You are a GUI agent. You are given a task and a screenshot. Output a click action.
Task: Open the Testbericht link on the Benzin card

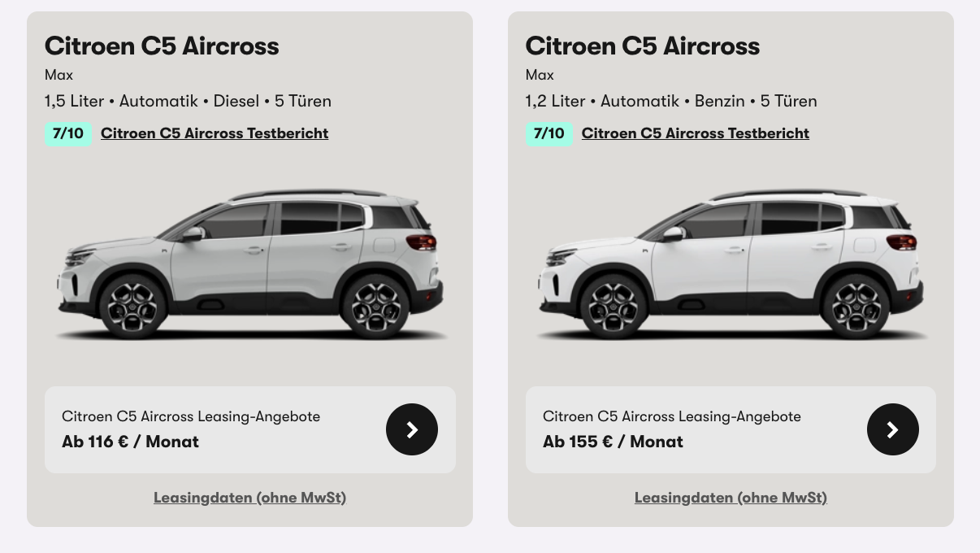(x=696, y=133)
